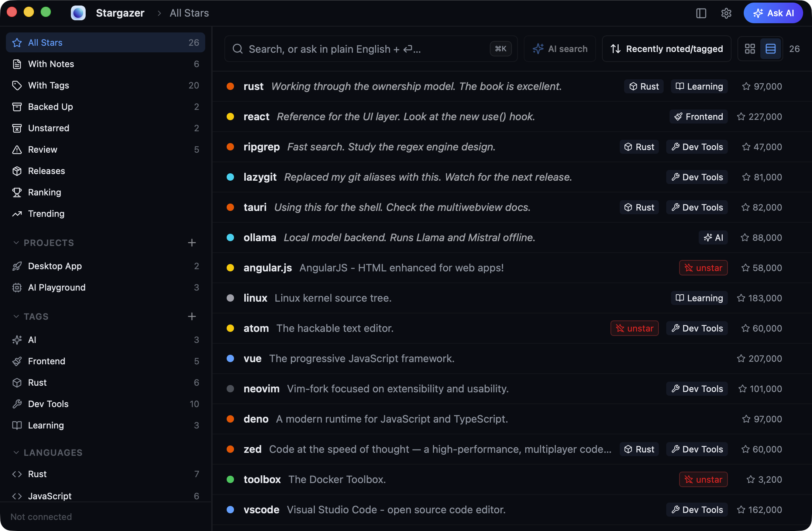This screenshot has width=812, height=531.
Task: Click Rust tag cube icon in sidebar
Action: pyautogui.click(x=17, y=382)
